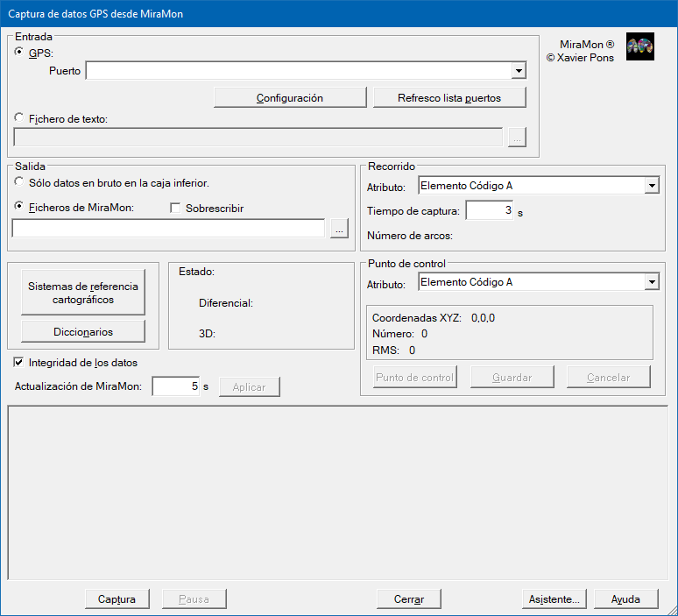Click the Configuración button

point(289,97)
